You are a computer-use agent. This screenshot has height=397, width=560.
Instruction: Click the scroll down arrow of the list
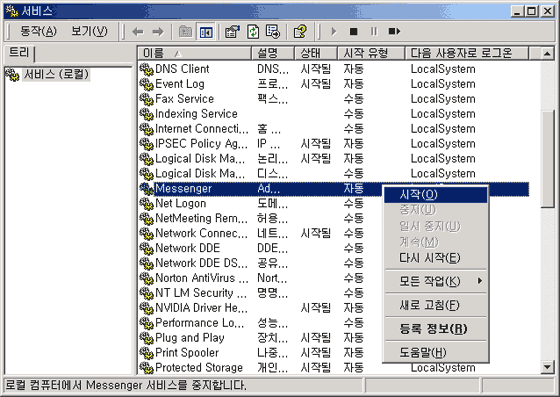click(547, 367)
